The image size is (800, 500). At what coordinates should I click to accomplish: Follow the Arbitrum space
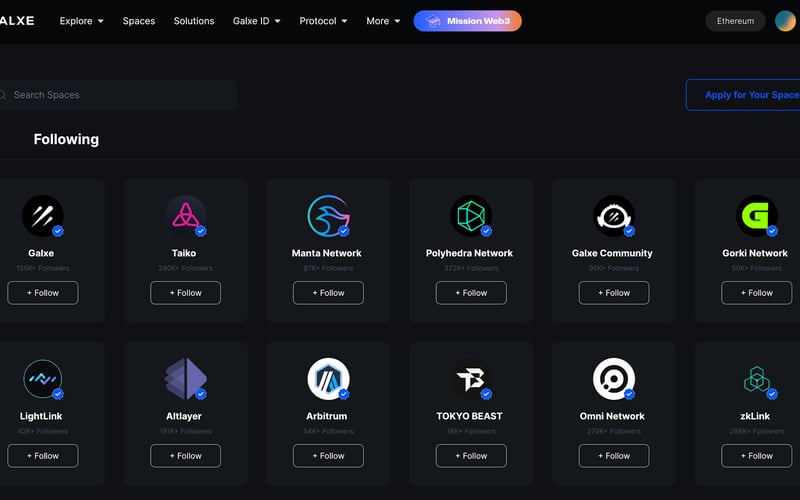tap(329, 456)
